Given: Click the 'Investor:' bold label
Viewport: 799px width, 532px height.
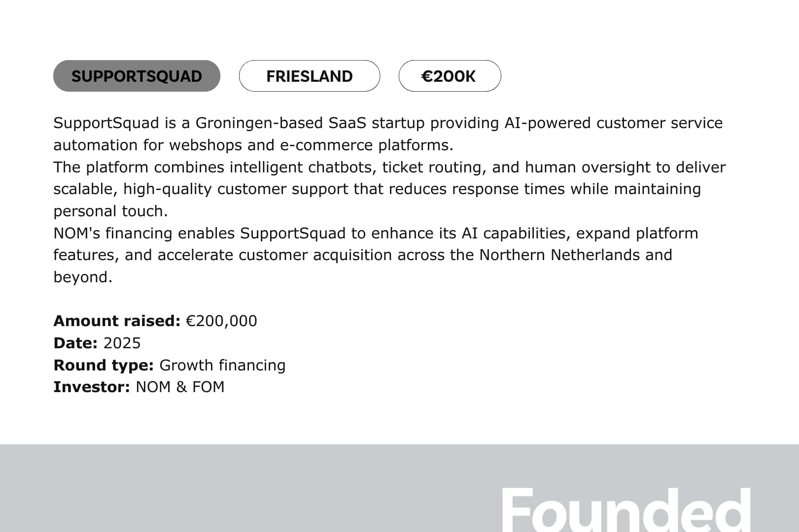Looking at the screenshot, I should coord(92,387).
